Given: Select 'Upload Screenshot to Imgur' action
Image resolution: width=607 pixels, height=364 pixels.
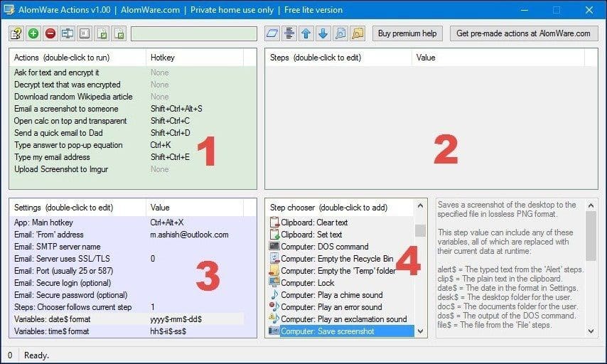Looking at the screenshot, I should [x=61, y=169].
